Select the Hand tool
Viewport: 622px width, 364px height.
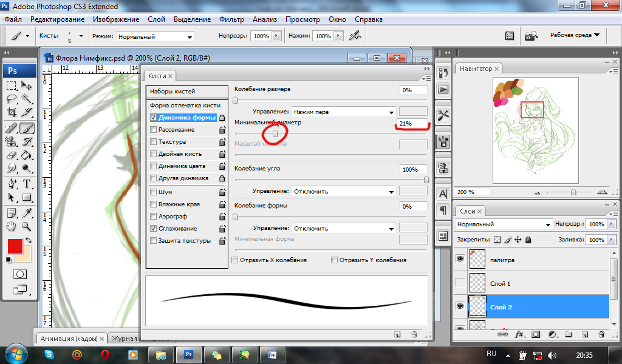[x=12, y=226]
